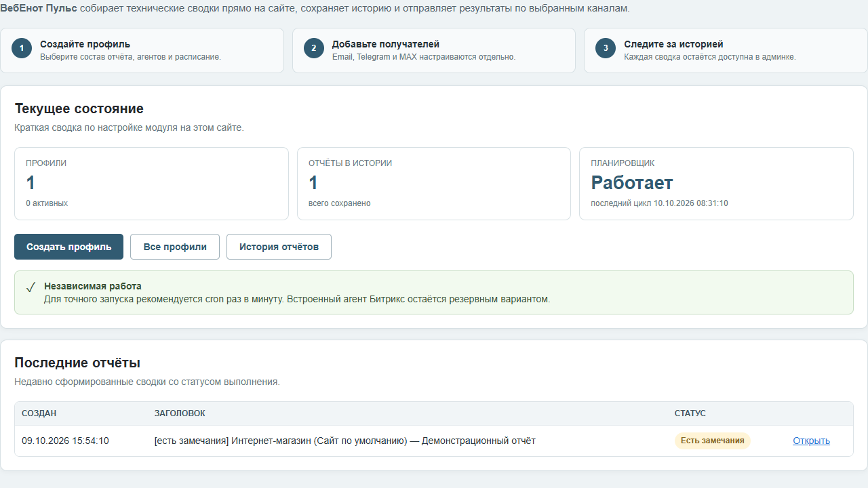Open Все профили list
The height and width of the screenshot is (488, 868).
[175, 247]
